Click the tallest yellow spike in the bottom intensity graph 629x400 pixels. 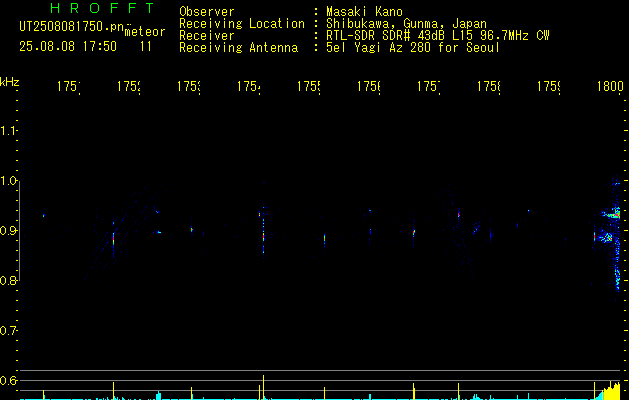[264, 387]
